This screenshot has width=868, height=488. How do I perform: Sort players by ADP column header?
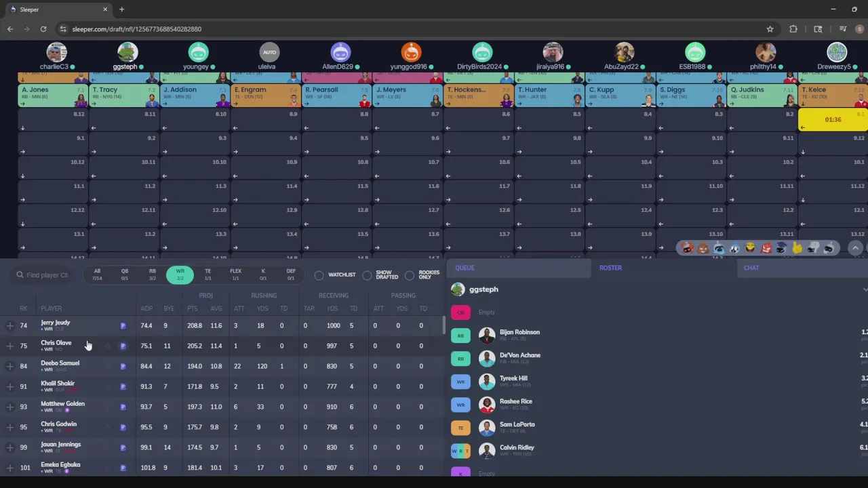pyautogui.click(x=146, y=308)
